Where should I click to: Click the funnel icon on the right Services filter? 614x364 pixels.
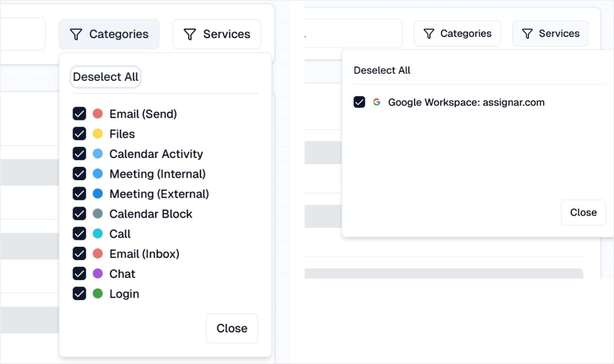[527, 34]
